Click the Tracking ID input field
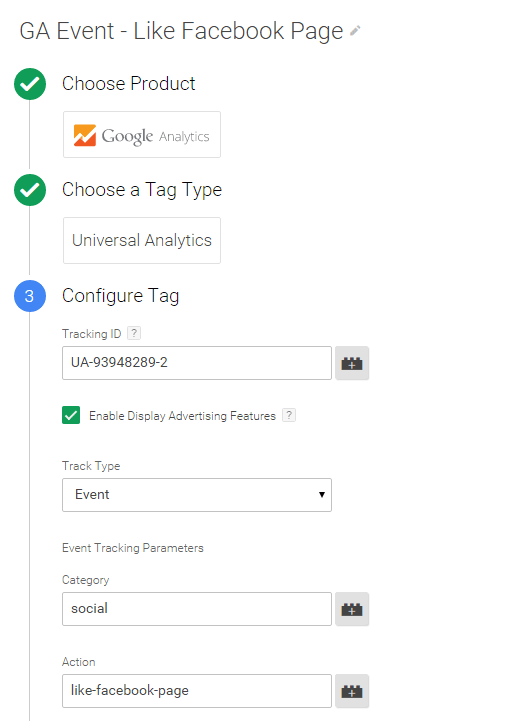The height and width of the screenshot is (721, 510). (x=197, y=363)
